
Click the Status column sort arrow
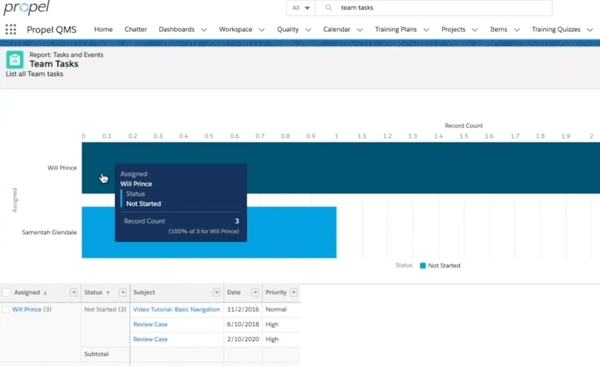coord(108,293)
